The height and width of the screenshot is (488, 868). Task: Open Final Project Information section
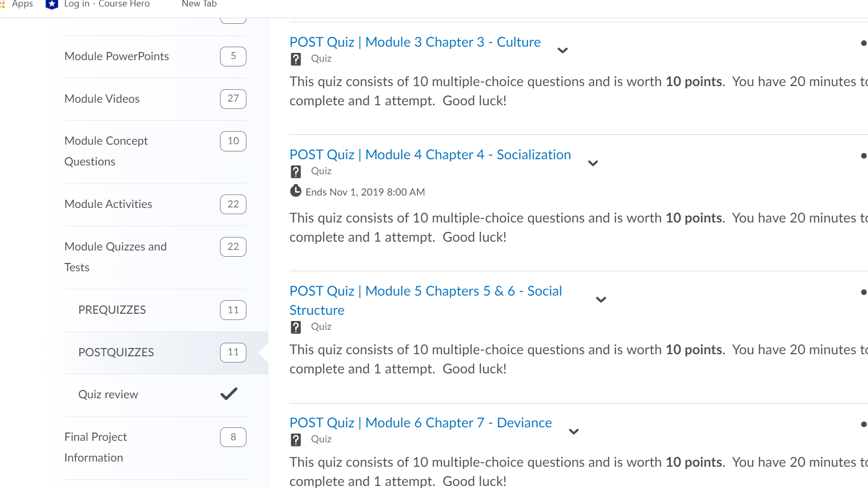(x=95, y=447)
